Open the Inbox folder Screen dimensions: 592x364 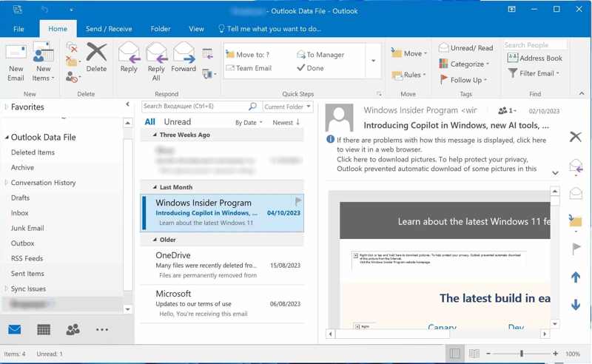tap(20, 213)
